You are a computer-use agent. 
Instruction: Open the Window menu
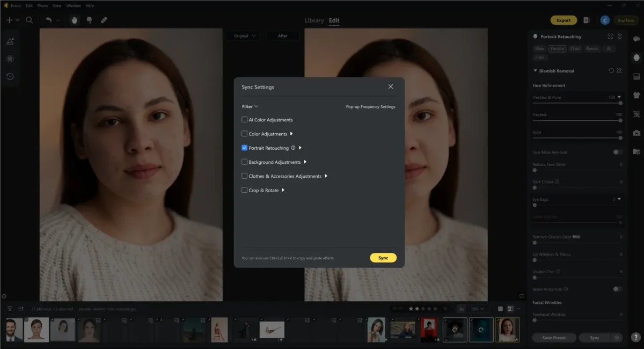(x=74, y=5)
